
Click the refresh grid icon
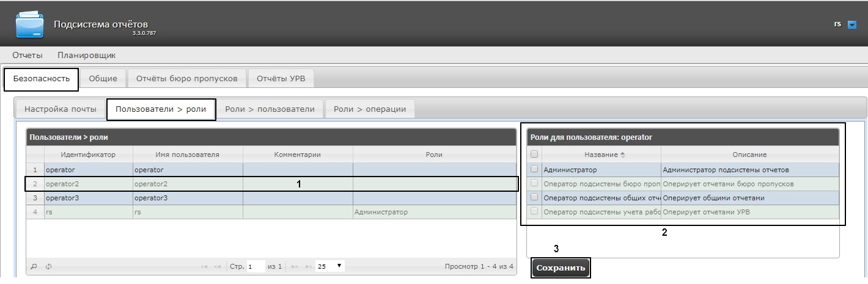[48, 266]
